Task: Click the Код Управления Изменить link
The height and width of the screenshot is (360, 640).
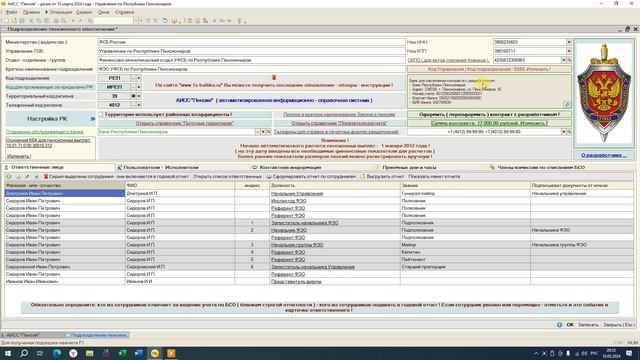Action: click(489, 69)
